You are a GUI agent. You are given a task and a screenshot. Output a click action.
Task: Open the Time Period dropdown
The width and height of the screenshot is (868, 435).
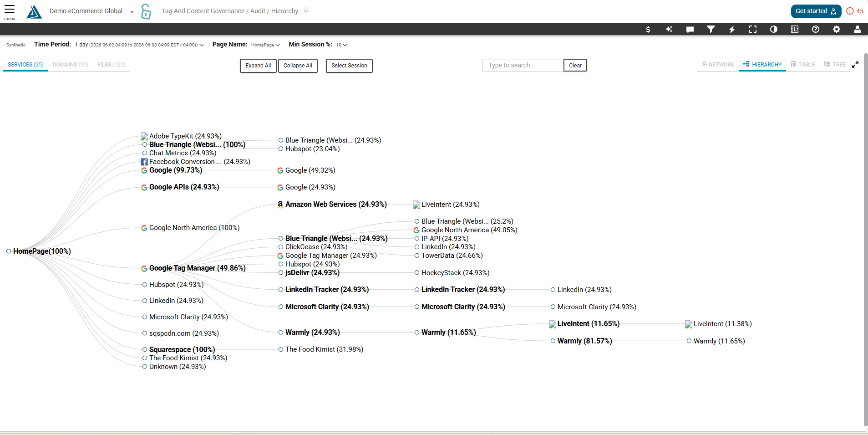[140, 45]
